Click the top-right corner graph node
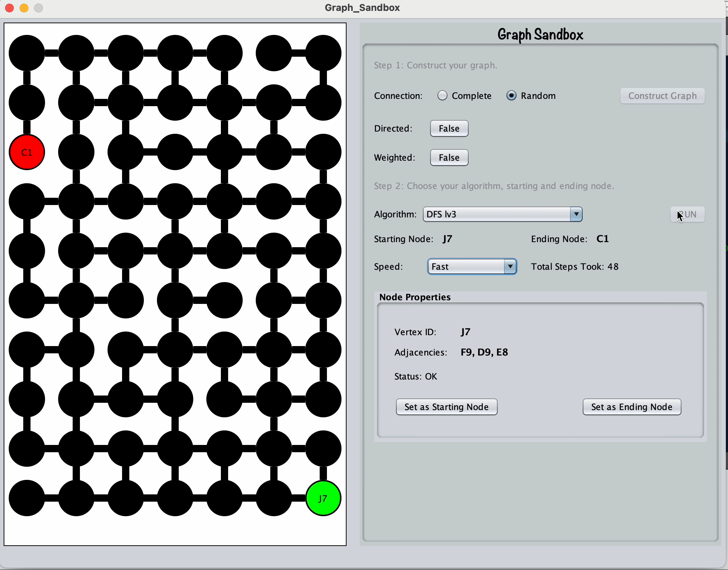This screenshot has height=570, width=728. pyautogui.click(x=323, y=53)
